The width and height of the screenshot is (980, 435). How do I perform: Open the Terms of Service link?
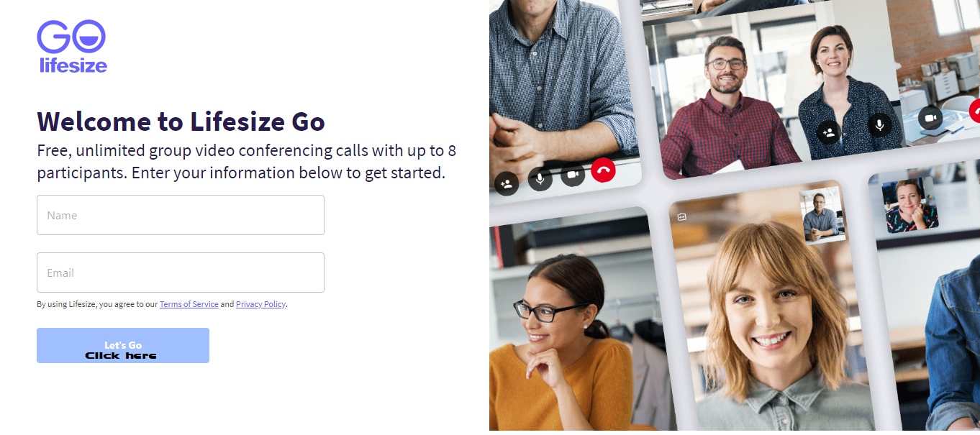189,304
